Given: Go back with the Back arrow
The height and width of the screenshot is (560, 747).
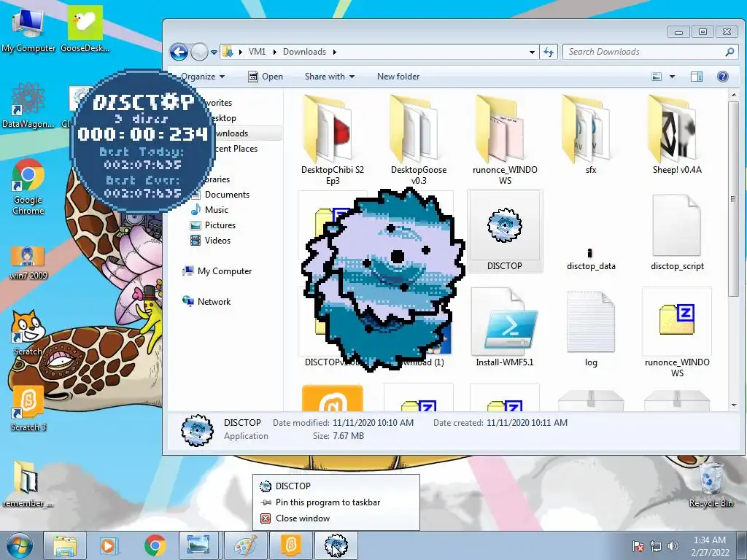Looking at the screenshot, I should (179, 52).
